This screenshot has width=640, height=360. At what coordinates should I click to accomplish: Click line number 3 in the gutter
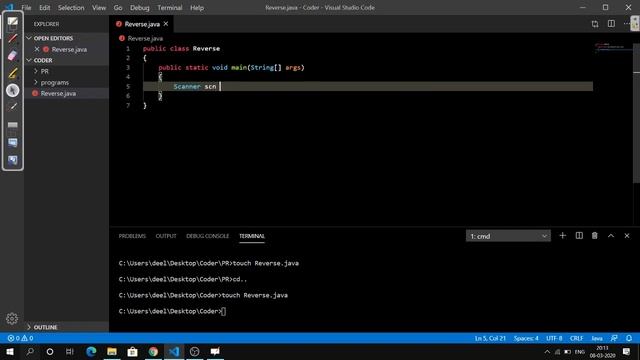pyautogui.click(x=128, y=67)
